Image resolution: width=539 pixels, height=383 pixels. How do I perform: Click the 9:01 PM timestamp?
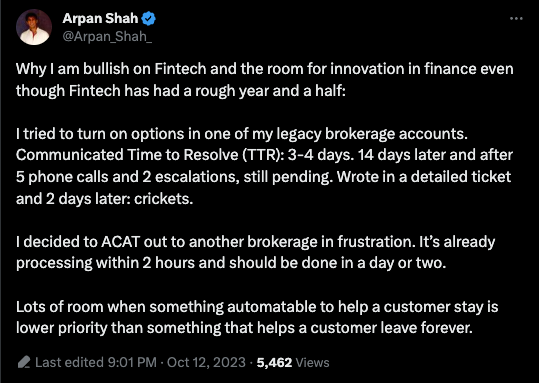pos(132,362)
